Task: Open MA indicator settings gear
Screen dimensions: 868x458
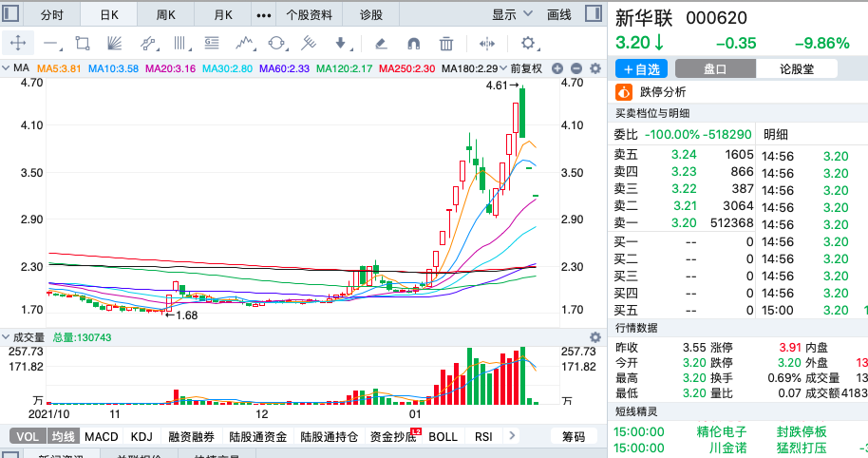Action: coord(595,68)
